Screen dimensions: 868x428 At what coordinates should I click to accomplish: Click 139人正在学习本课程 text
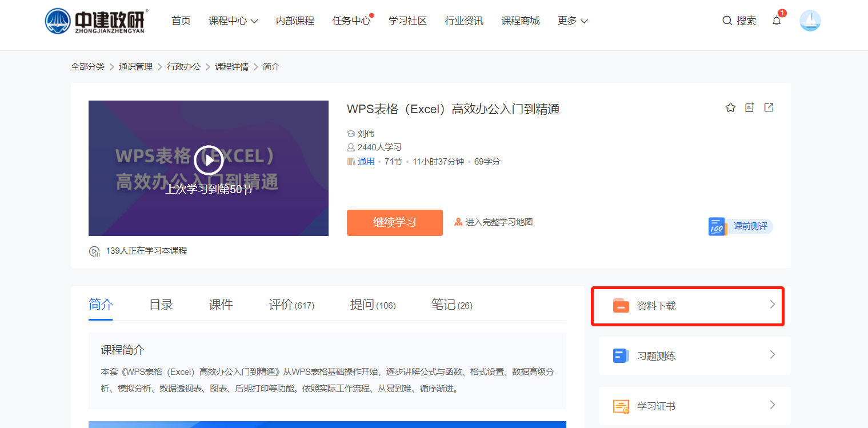146,251
